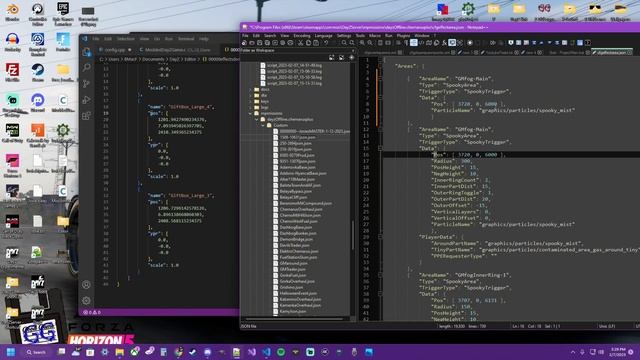Click the Undo arrow in Notepad++ toolbar
This screenshot has height=360, width=640.
325,42
